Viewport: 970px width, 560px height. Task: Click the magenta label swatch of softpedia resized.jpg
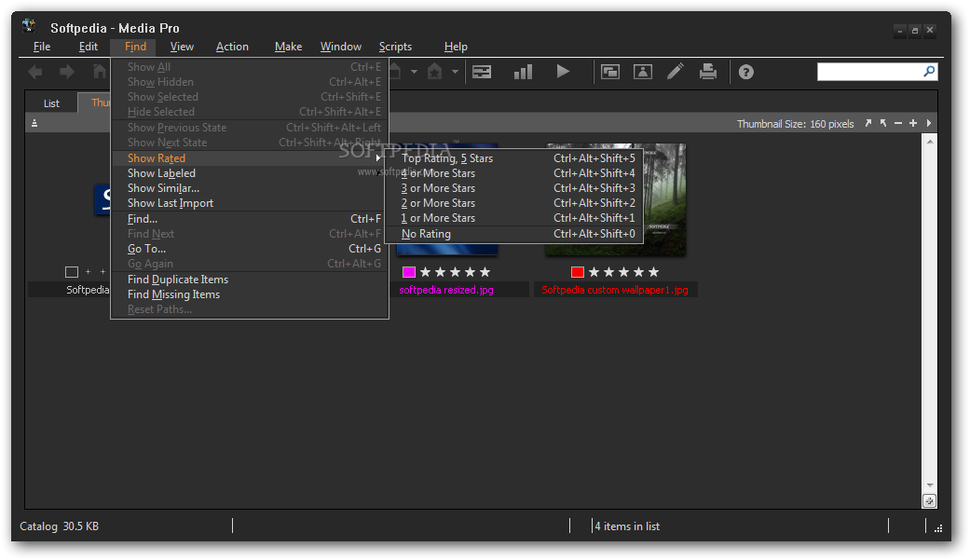pos(408,272)
